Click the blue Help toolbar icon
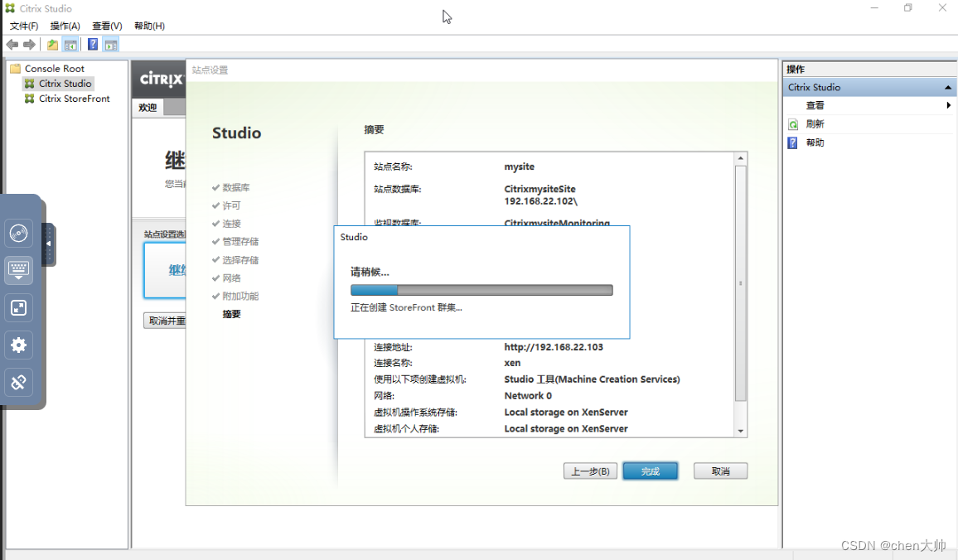The width and height of the screenshot is (958, 560). (93, 45)
